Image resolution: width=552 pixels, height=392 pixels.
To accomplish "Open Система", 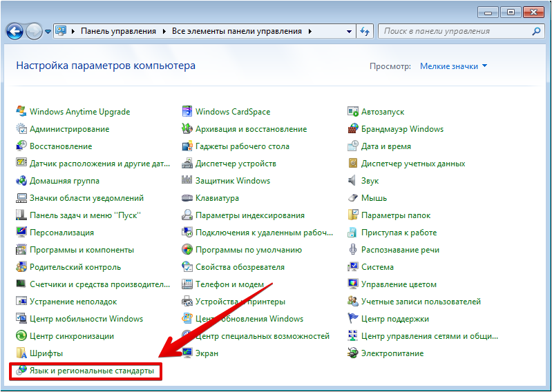I will pos(371,267).
